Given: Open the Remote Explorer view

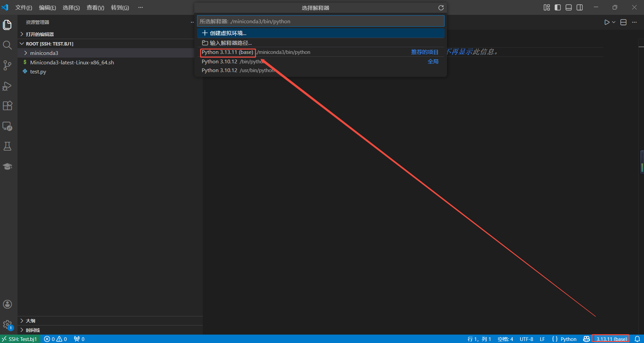Looking at the screenshot, I should click(x=7, y=126).
